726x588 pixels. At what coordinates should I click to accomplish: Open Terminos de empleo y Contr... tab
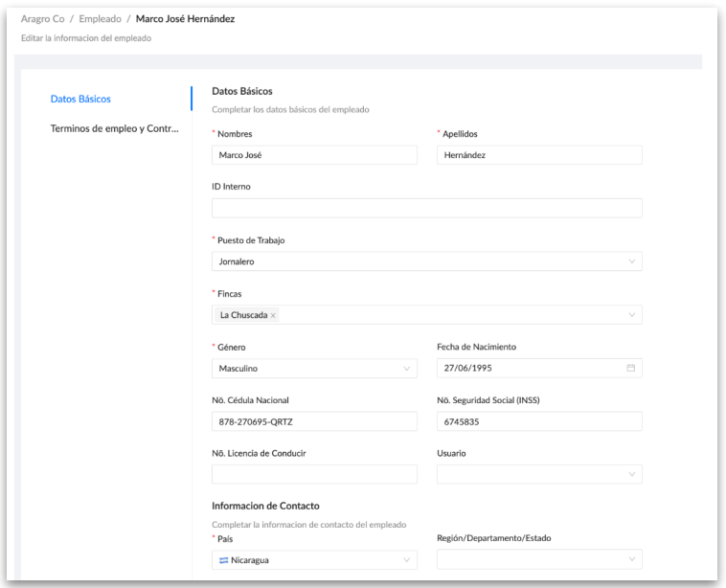pos(114,128)
